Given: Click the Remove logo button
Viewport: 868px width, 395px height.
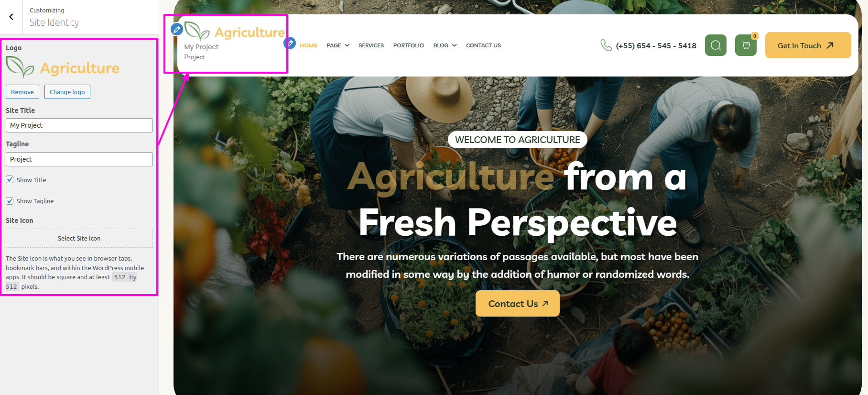Looking at the screenshot, I should pos(22,92).
